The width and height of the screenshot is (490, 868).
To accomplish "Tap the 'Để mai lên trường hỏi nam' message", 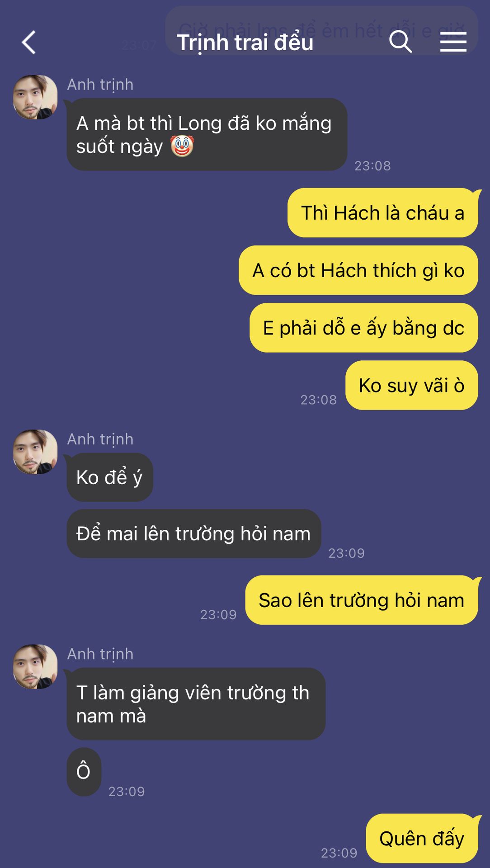I will tap(194, 533).
